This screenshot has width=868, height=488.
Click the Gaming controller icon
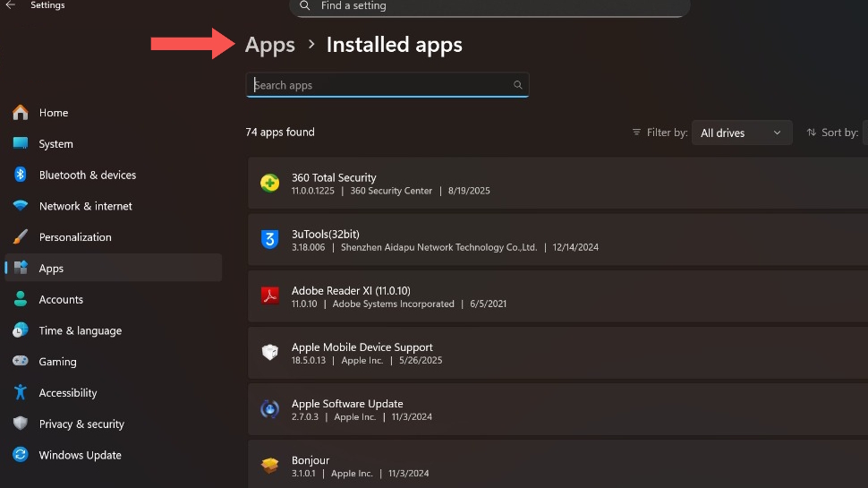tap(21, 361)
